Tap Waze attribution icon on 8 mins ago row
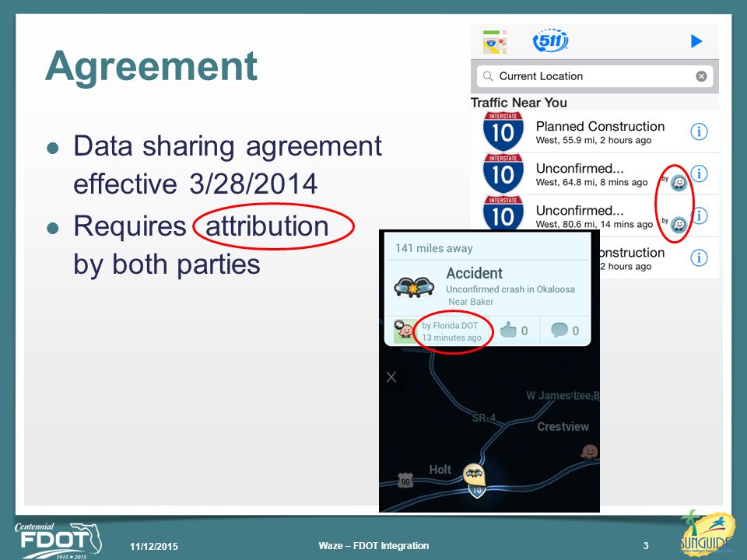 (679, 182)
